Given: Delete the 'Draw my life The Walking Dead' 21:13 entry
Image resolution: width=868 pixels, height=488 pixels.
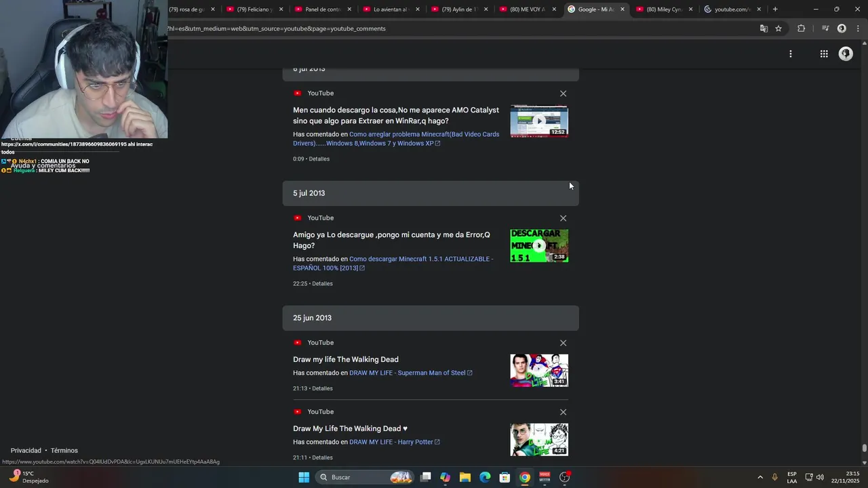Looking at the screenshot, I should (563, 343).
